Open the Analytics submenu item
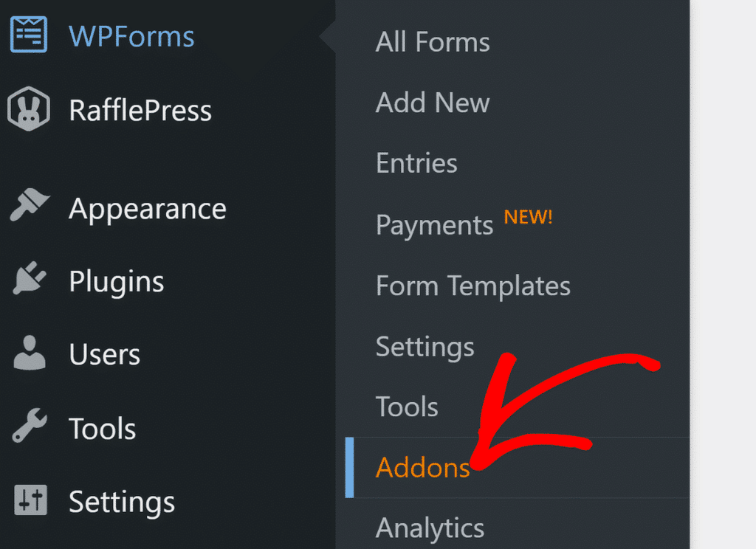The width and height of the screenshot is (756, 549). click(430, 528)
